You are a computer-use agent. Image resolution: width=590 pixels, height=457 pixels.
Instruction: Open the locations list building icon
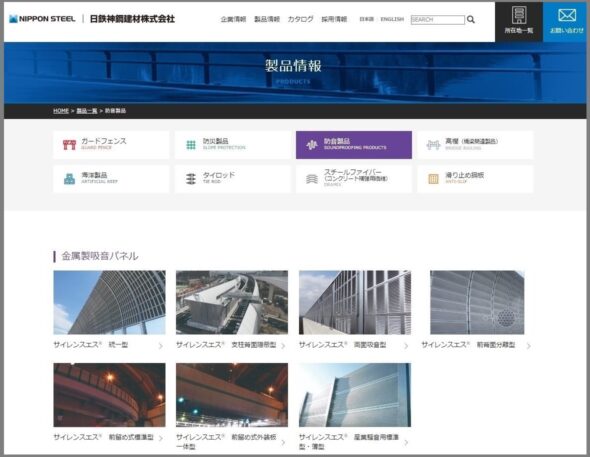coord(519,15)
